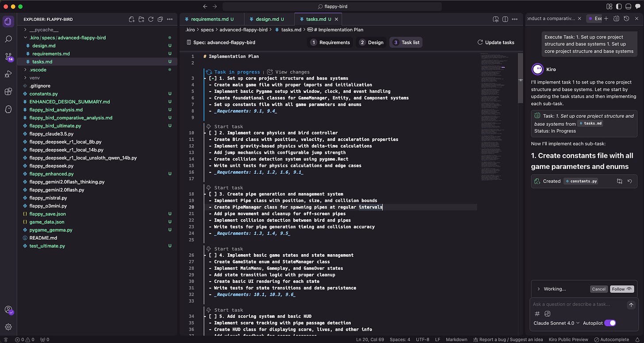This screenshot has height=343, width=644.
Task: Toggle the chat side panel in title bar
Action: pyautogui.click(x=637, y=7)
